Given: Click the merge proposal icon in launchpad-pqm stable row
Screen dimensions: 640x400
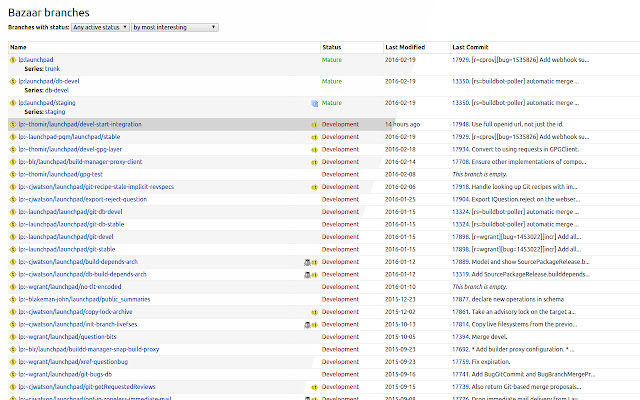Looking at the screenshot, I should coord(314,137).
